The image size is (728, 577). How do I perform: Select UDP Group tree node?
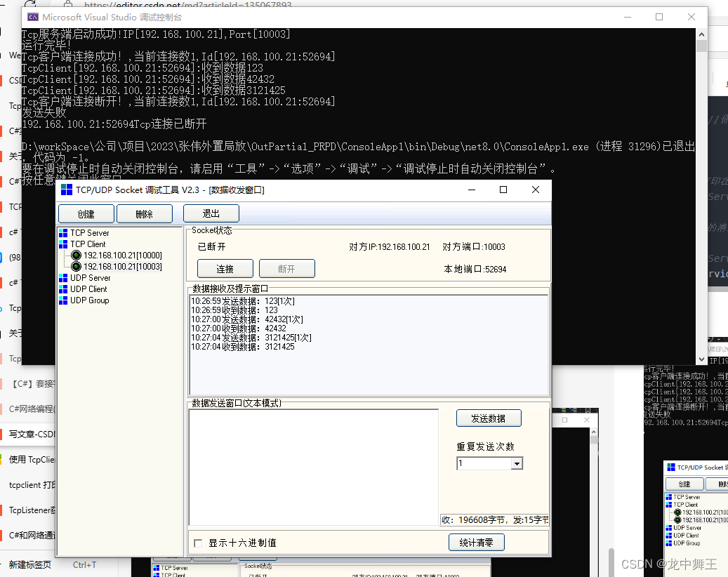[90, 300]
